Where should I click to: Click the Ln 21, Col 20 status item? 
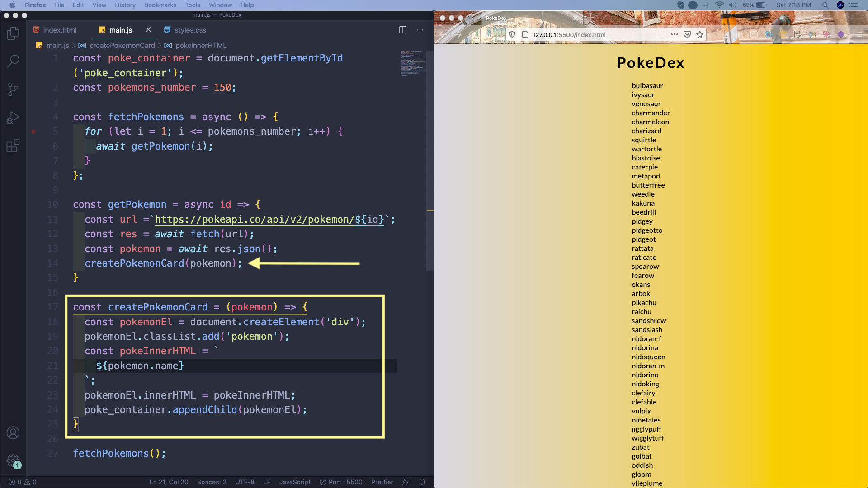coord(169,482)
